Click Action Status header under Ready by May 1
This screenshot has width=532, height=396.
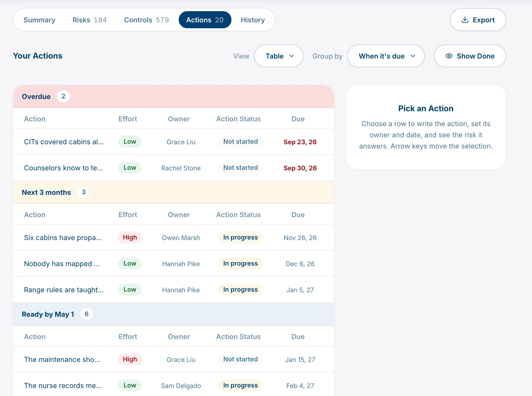pyautogui.click(x=238, y=337)
